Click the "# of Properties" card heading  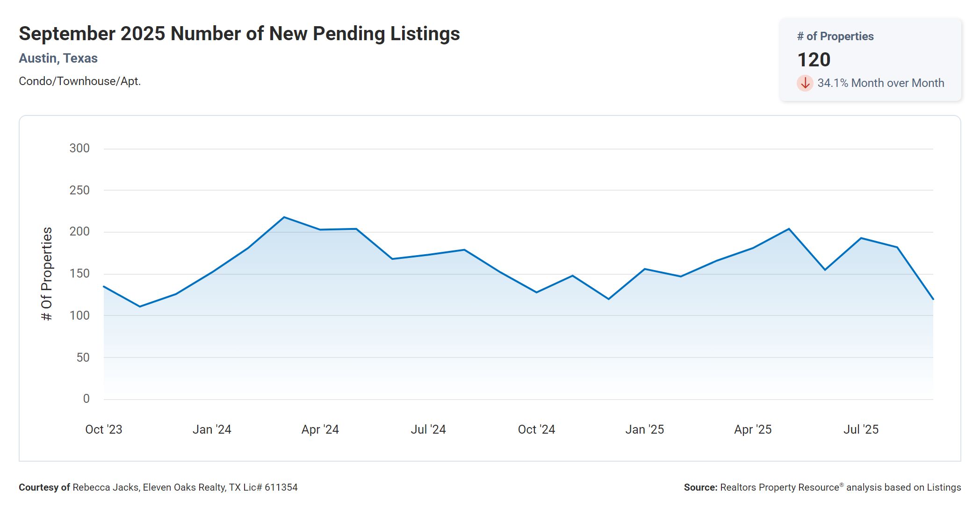point(835,36)
